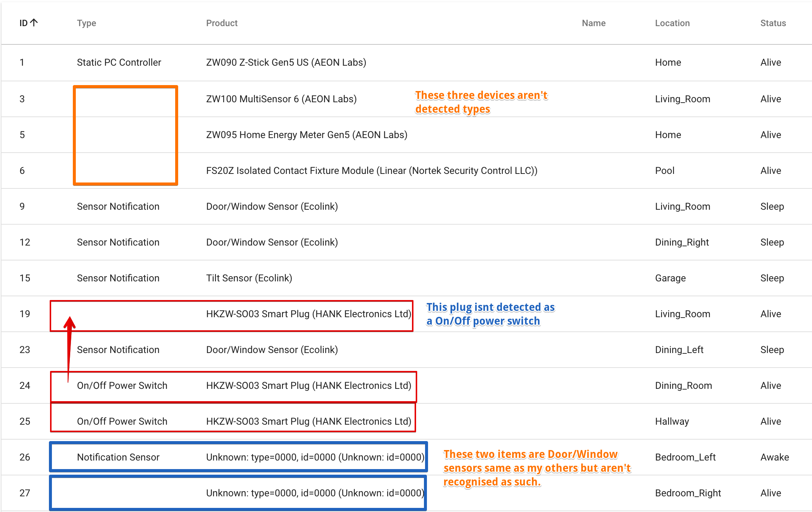Sort by the Product column header
This screenshot has width=812, height=512.
tap(222, 23)
